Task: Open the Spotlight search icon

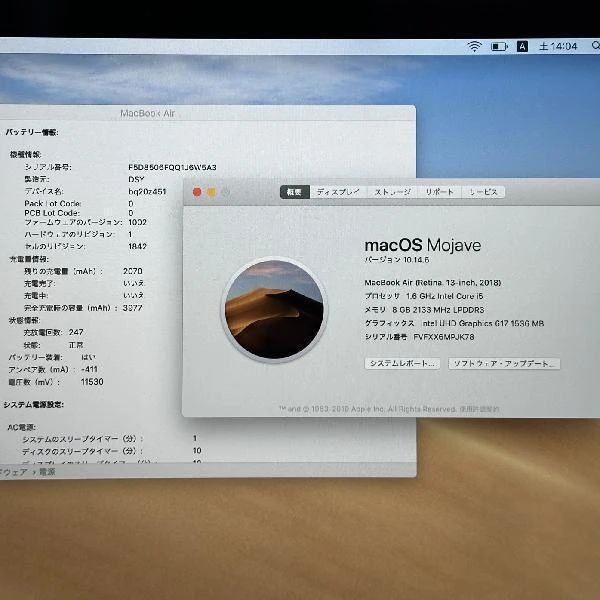Action: coord(595,46)
